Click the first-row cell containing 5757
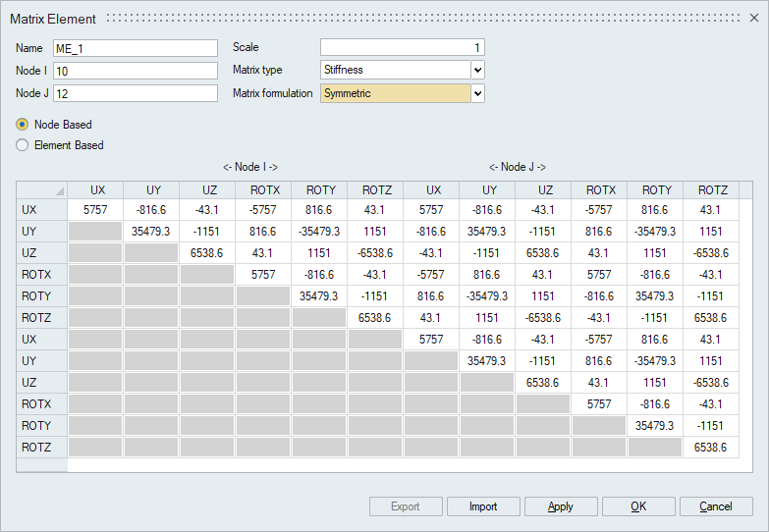Image resolution: width=769 pixels, height=532 pixels. tap(96, 210)
